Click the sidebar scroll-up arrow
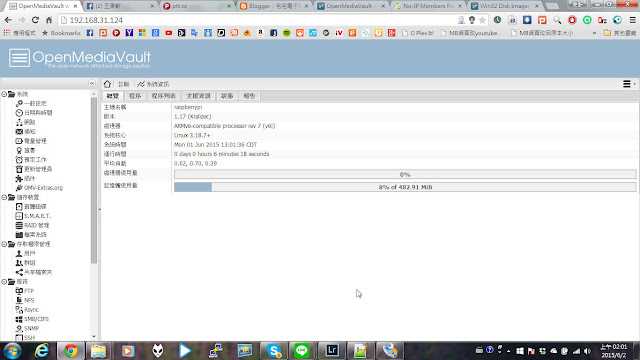 coord(94,94)
